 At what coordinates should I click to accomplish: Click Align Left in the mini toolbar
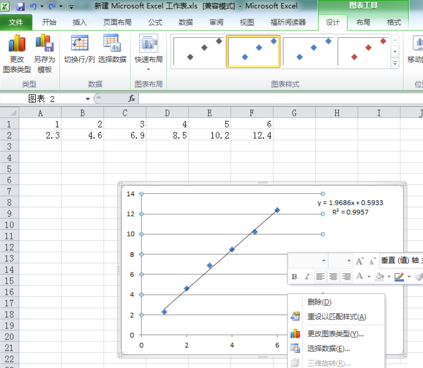pyautogui.click(x=320, y=277)
